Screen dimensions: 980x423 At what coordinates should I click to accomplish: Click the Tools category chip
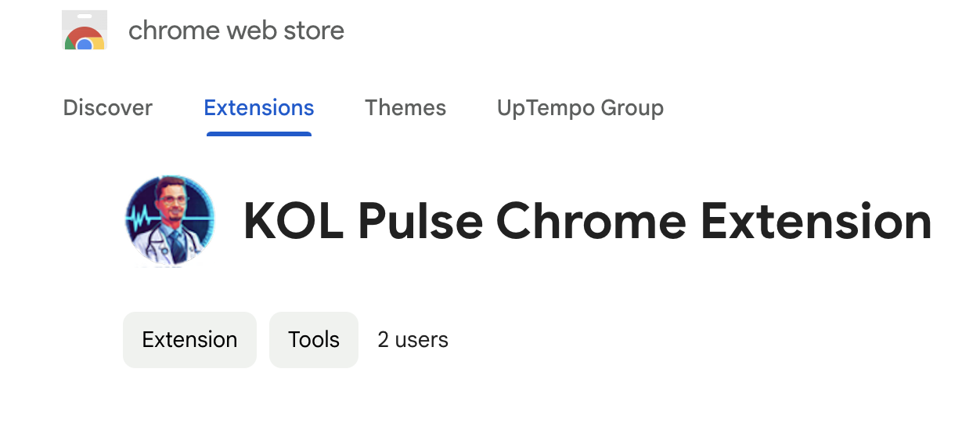click(x=314, y=339)
